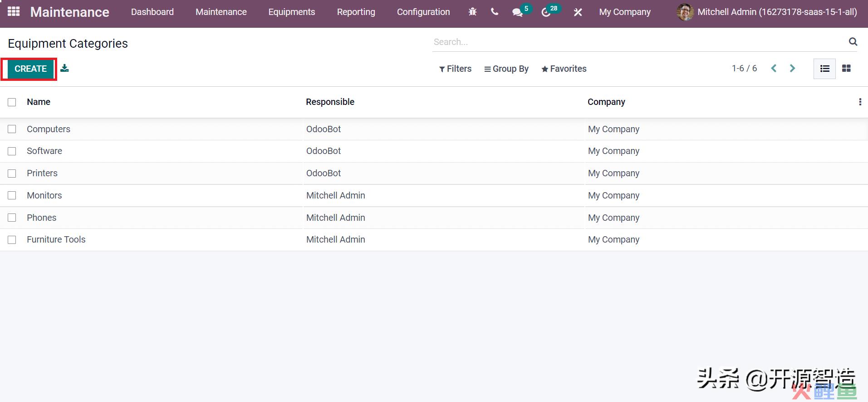Click OdooBot in Software row
Image resolution: width=868 pixels, height=402 pixels.
(324, 151)
